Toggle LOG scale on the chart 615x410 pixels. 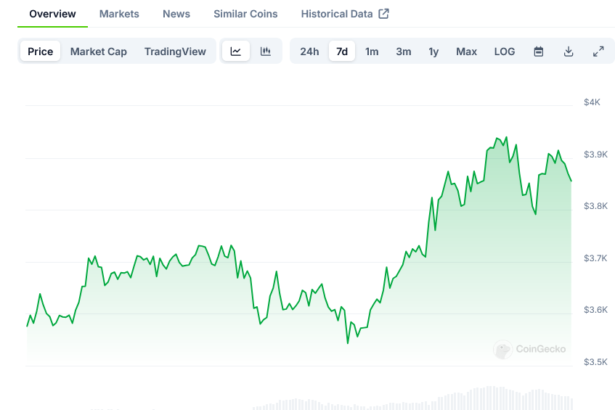point(504,52)
